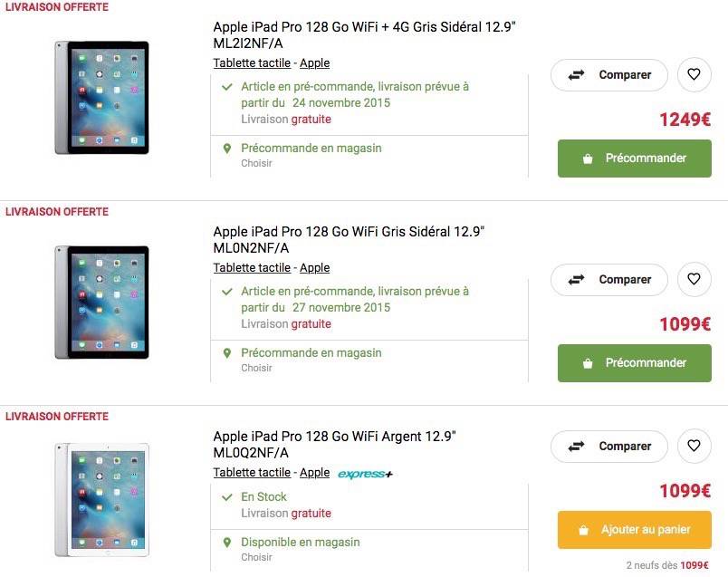Image resolution: width=728 pixels, height=577 pixels.
Task: Open the first product's Tablette tactile category link
Action: click(x=252, y=63)
